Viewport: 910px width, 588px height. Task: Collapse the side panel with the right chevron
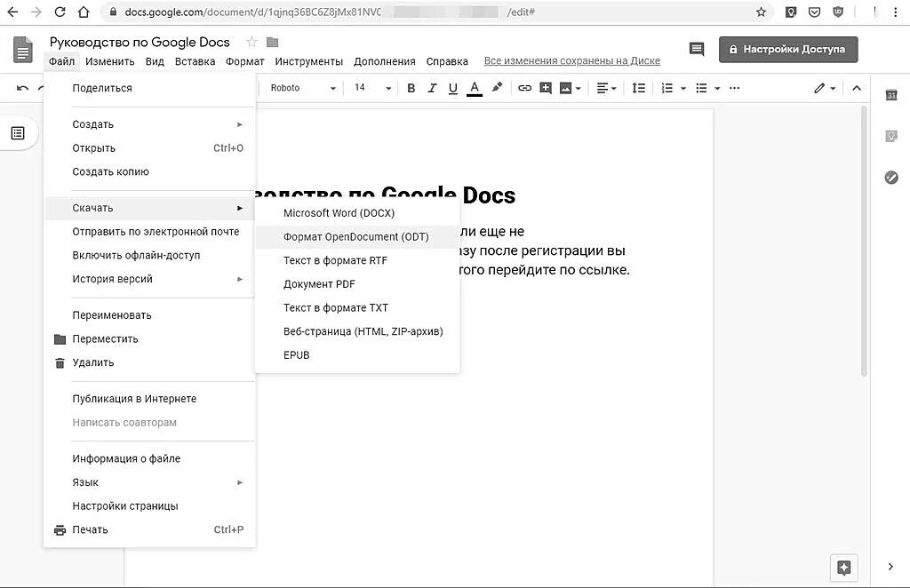coord(890,567)
